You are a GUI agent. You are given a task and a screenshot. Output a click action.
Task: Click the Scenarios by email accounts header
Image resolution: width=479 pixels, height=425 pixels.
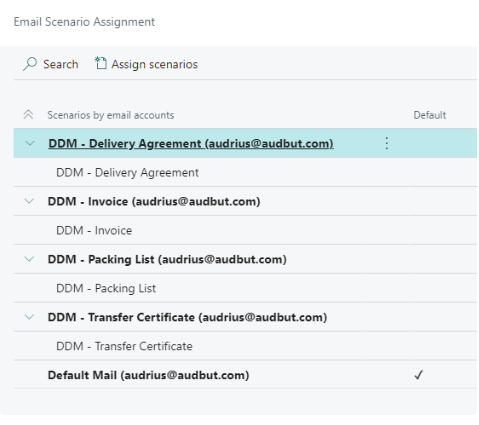point(111,115)
